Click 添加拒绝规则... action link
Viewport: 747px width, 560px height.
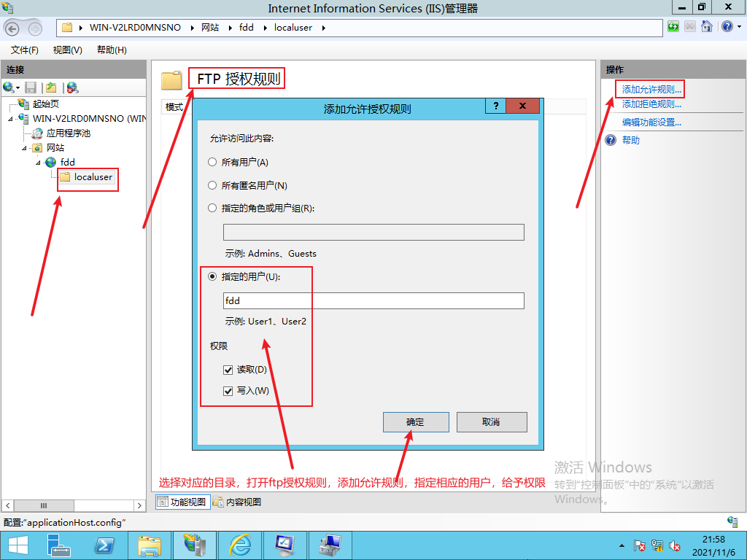(x=651, y=104)
